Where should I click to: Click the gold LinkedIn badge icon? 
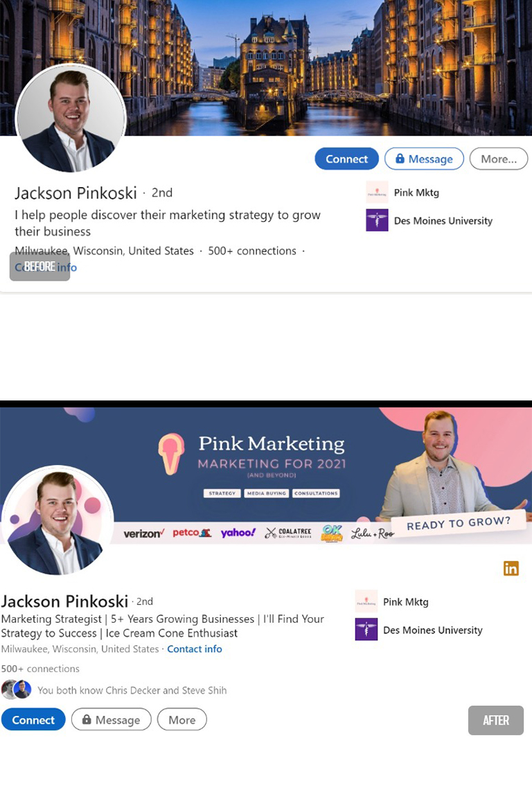pyautogui.click(x=511, y=569)
